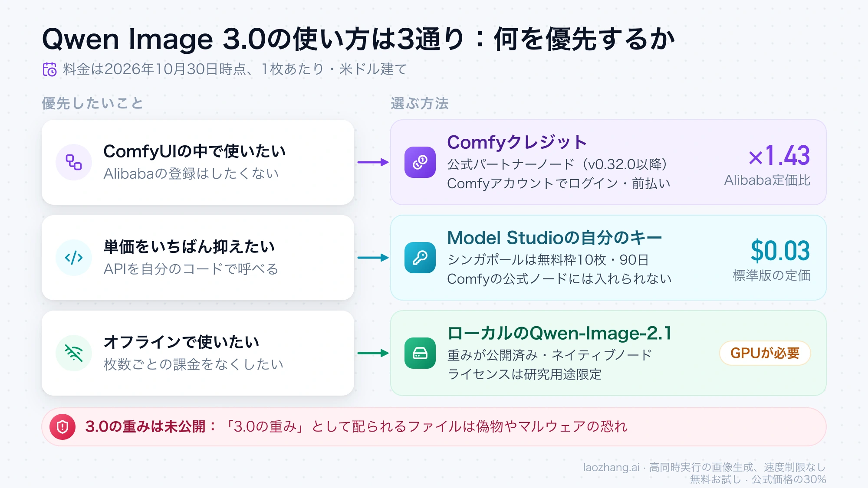Click the code brackets icon on the unit price card
This screenshot has height=488, width=868.
click(74, 258)
